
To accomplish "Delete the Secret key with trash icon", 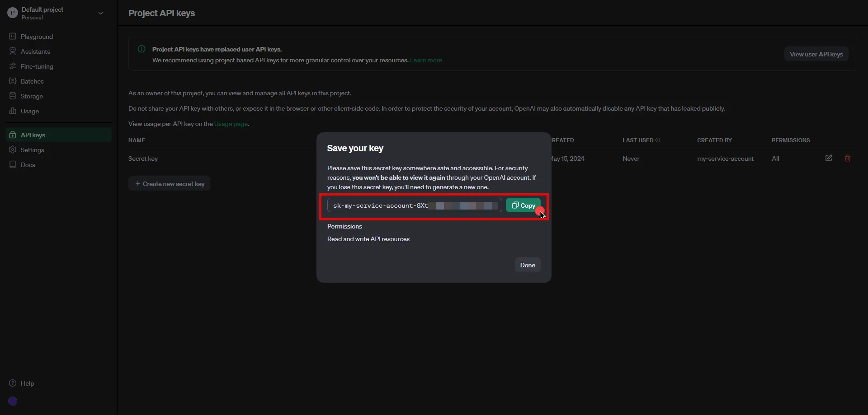I will 848,158.
